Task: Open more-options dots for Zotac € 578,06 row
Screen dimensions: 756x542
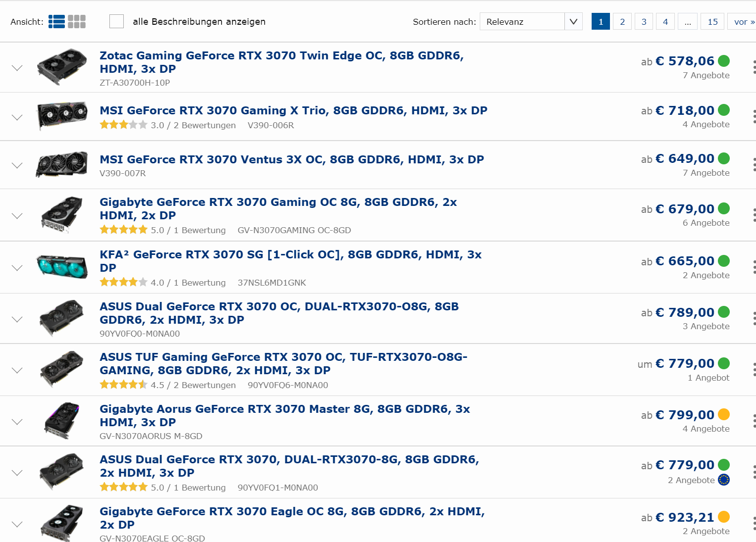Action: 754,67
